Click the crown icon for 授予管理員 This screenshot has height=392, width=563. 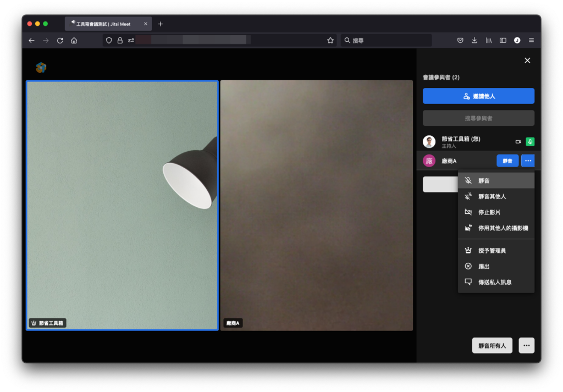468,250
